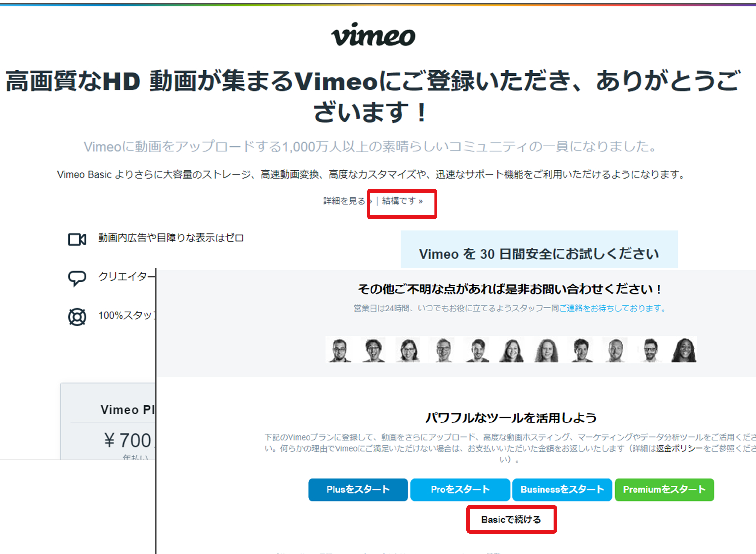Click the Plusをスタート button
The width and height of the screenshot is (756, 554).
358,489
